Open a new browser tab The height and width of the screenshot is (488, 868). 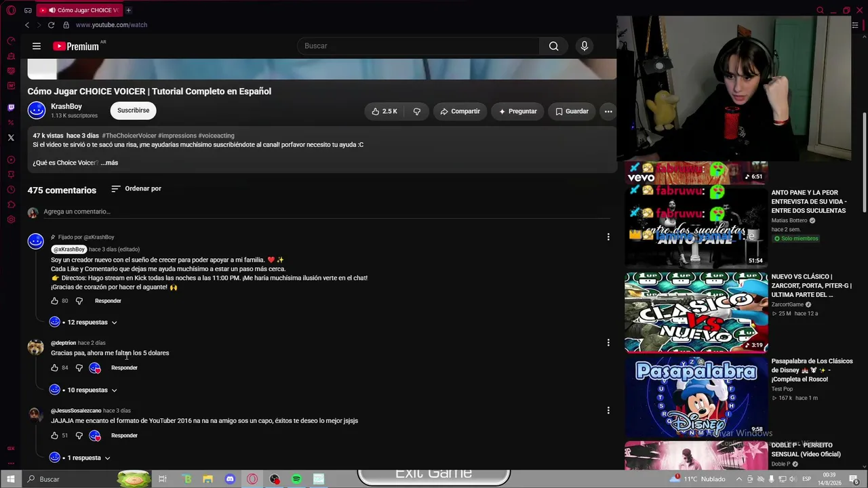[128, 10]
